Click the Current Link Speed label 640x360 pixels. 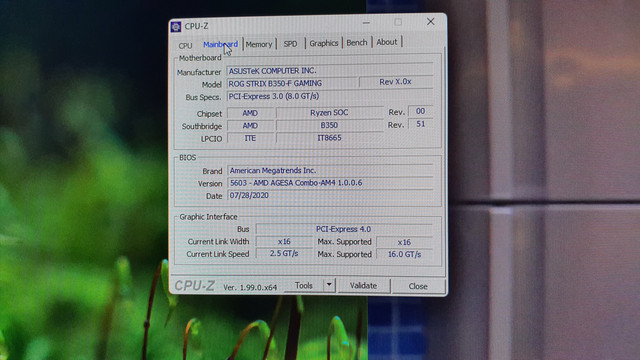click(218, 254)
